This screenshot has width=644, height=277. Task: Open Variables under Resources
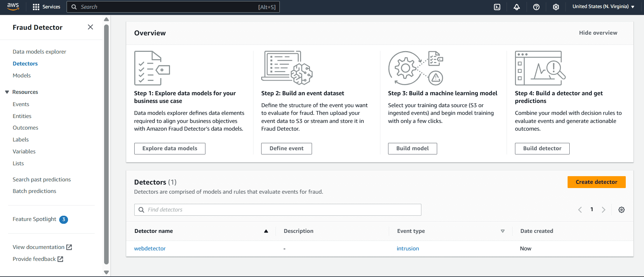click(x=24, y=151)
